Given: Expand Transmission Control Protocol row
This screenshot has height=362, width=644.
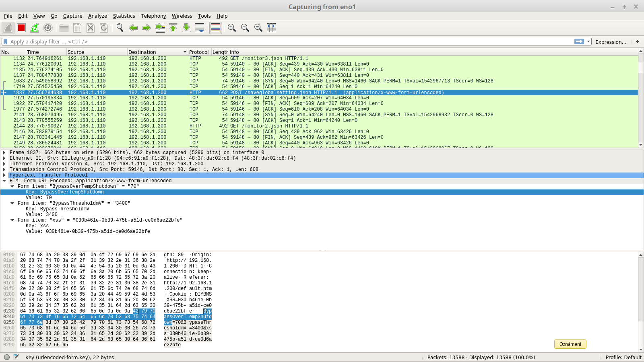Looking at the screenshot, I should (x=4, y=169).
